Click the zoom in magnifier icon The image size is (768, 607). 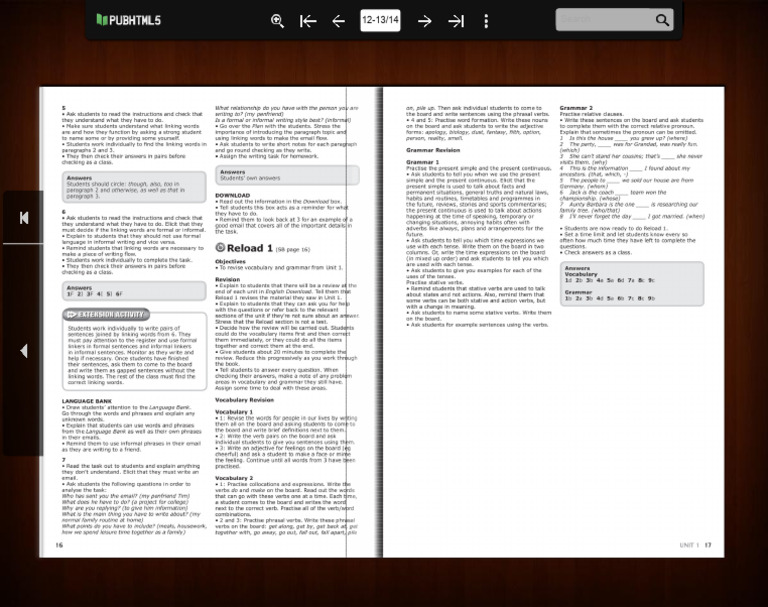tap(278, 21)
